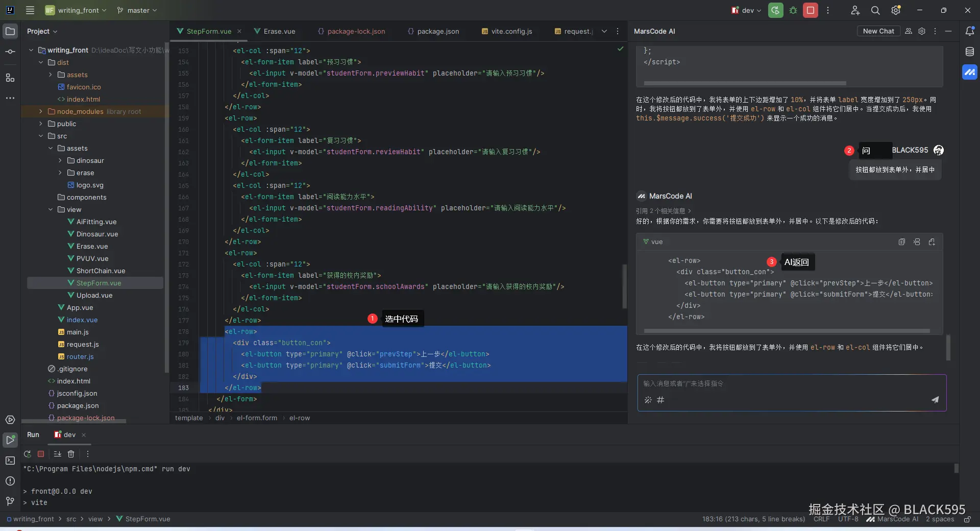Show more tool windows on left stripe
The image size is (980, 531).
[10, 98]
